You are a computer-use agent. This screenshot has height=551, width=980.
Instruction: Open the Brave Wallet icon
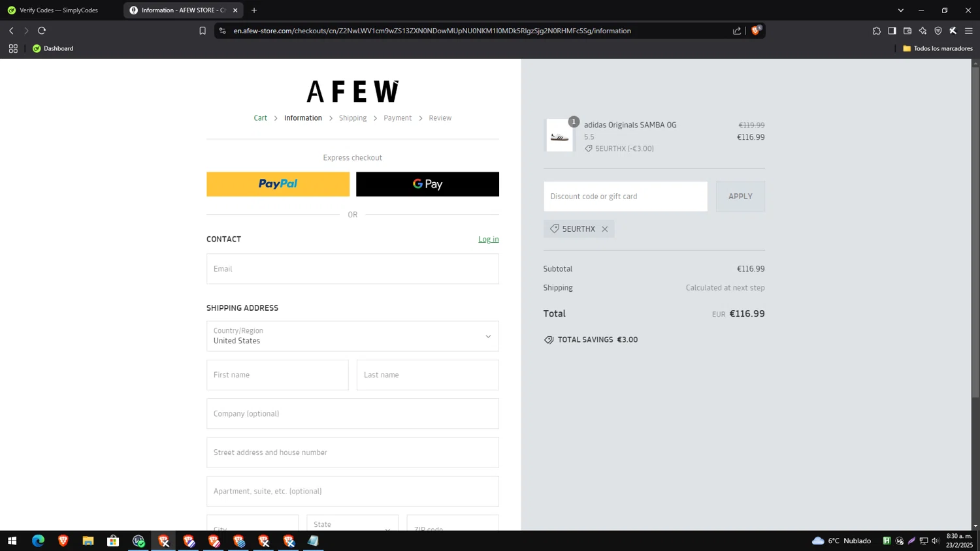pyautogui.click(x=907, y=31)
